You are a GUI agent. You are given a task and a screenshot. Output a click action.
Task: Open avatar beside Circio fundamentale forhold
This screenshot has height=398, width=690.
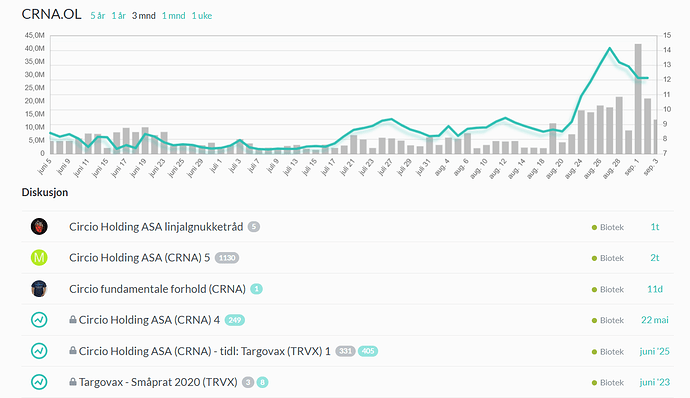[x=39, y=289]
